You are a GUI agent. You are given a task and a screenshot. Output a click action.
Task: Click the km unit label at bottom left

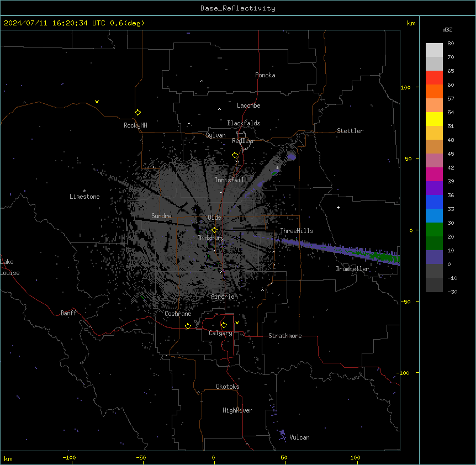click(8, 458)
